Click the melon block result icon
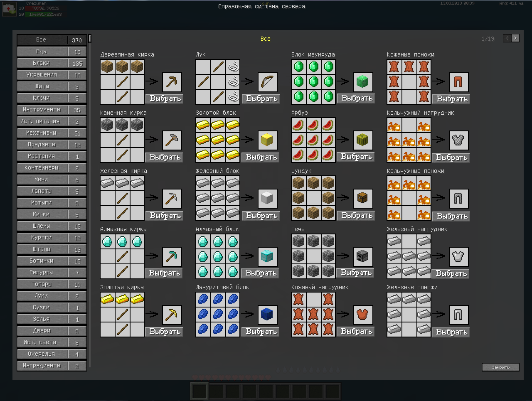The height and width of the screenshot is (401, 532). tap(363, 140)
